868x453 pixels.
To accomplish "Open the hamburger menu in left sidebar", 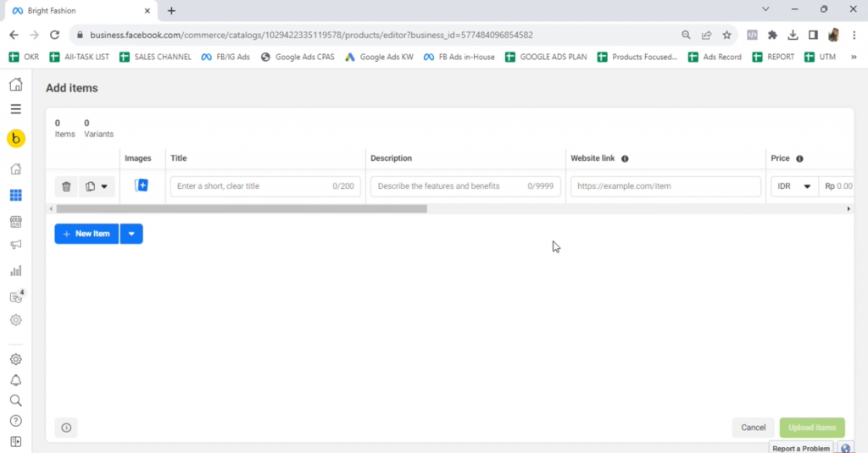I will pyautogui.click(x=15, y=109).
